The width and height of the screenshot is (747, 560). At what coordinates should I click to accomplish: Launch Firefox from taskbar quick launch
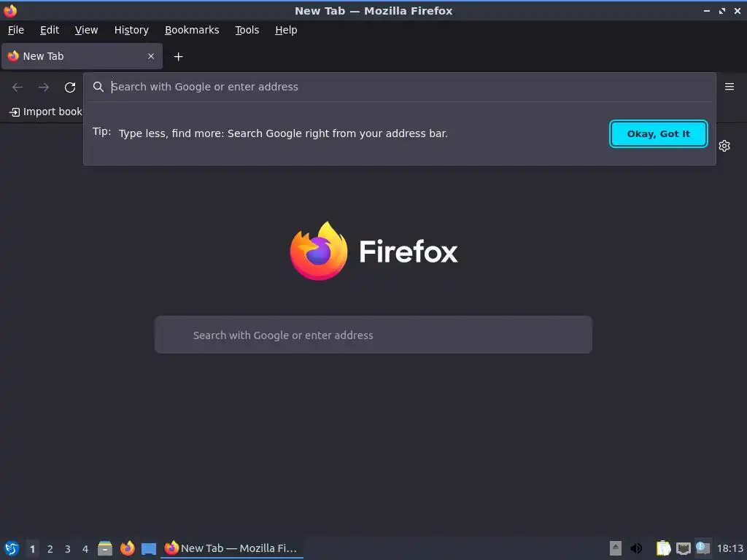pos(127,548)
